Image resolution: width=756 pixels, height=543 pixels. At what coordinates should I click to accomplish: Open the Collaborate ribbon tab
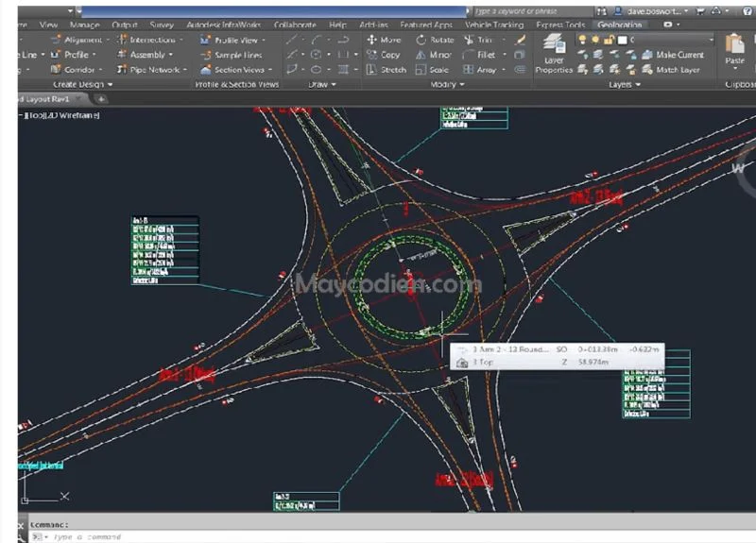pos(295,25)
